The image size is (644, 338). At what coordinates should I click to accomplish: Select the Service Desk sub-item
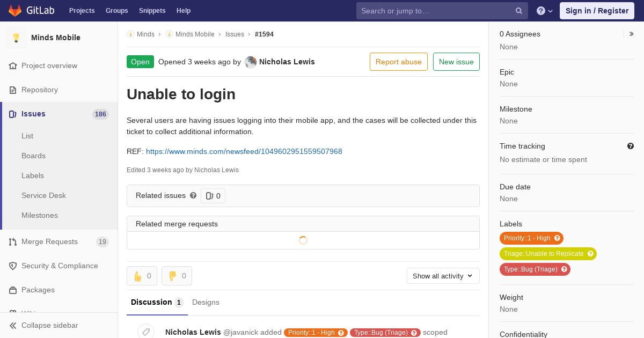(x=43, y=195)
